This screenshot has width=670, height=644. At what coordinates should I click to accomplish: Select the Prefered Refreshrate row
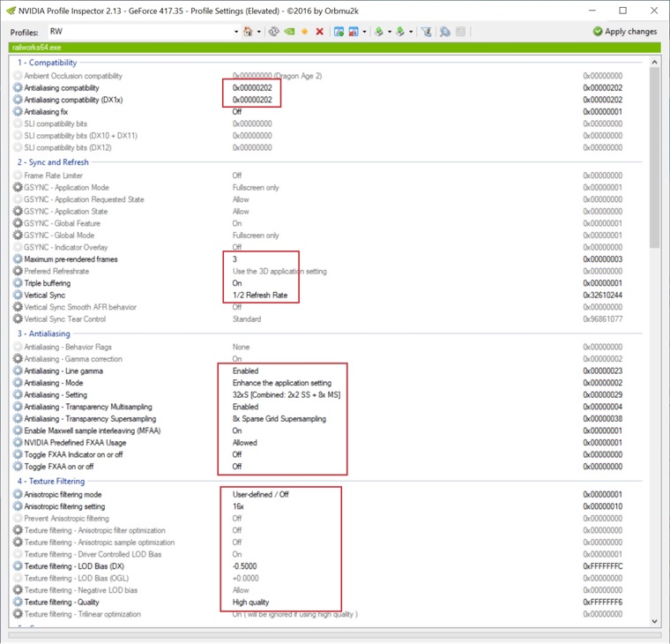(x=326, y=271)
